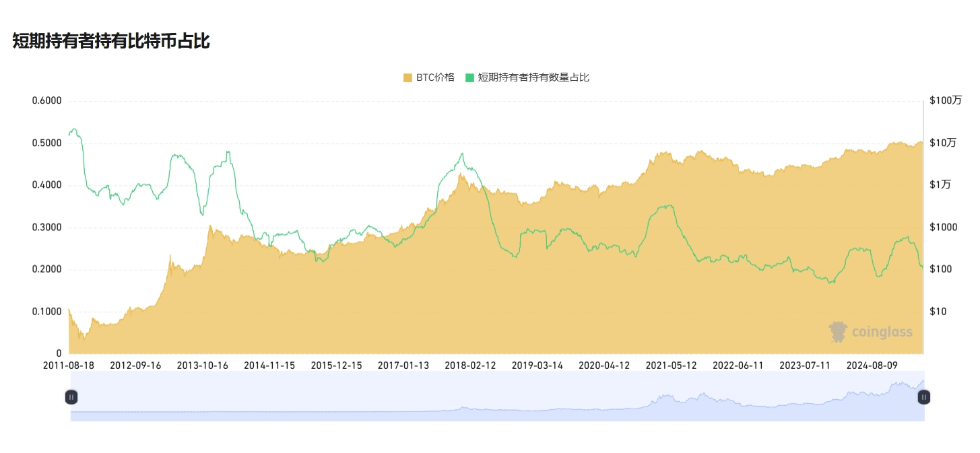
Task: Click the 2012-09-16 date label
Action: click(135, 365)
